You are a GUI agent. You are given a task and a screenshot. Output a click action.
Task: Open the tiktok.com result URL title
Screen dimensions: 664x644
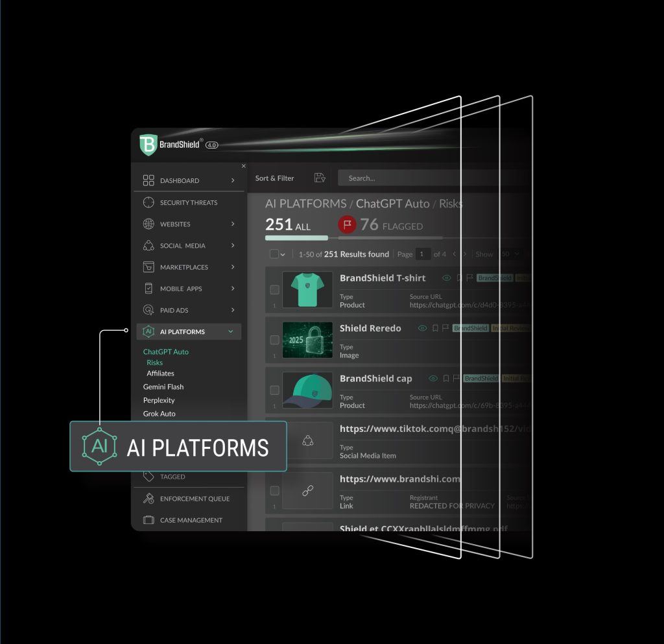coord(435,429)
